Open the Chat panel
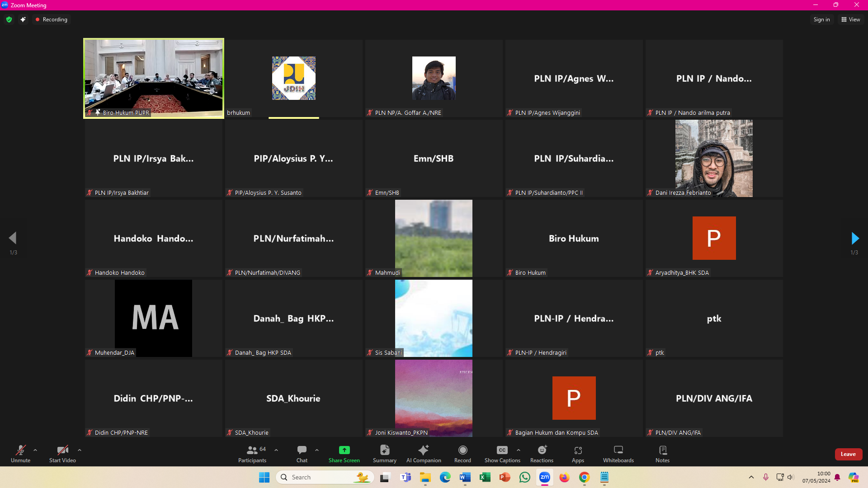 [302, 454]
